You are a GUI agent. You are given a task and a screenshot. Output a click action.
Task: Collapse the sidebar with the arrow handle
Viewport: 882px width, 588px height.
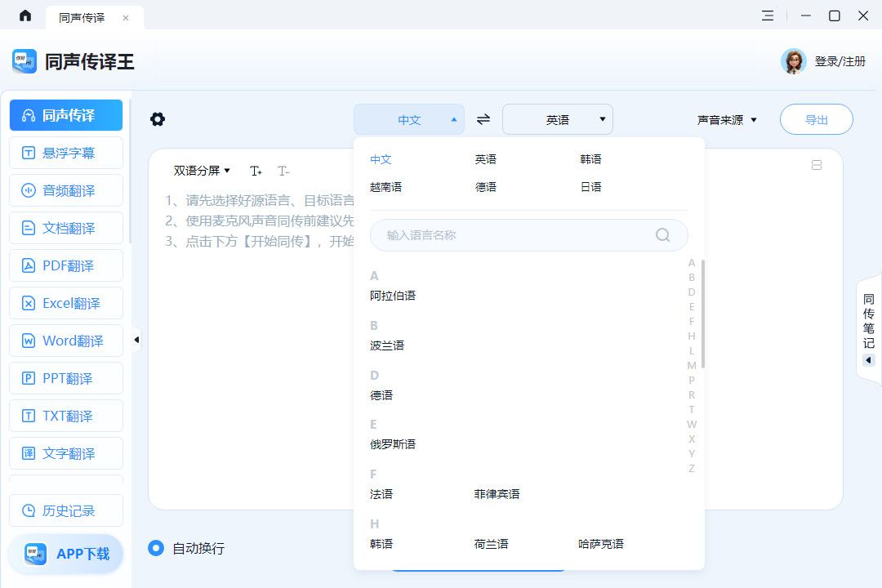(136, 340)
